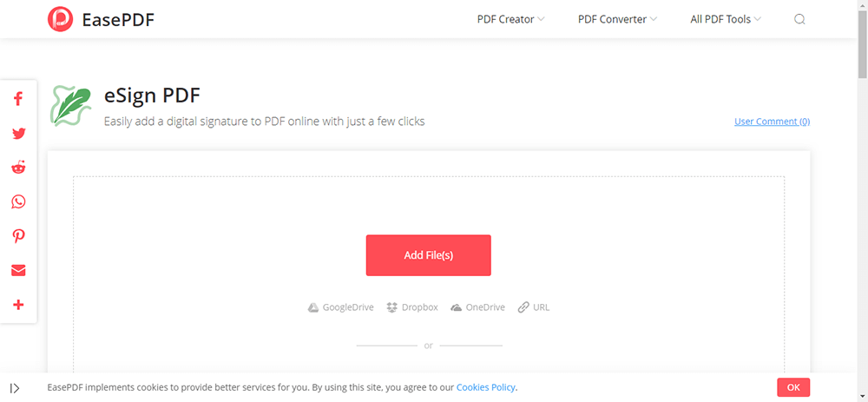Share page on Facebook icon
The height and width of the screenshot is (402, 868).
tap(18, 99)
